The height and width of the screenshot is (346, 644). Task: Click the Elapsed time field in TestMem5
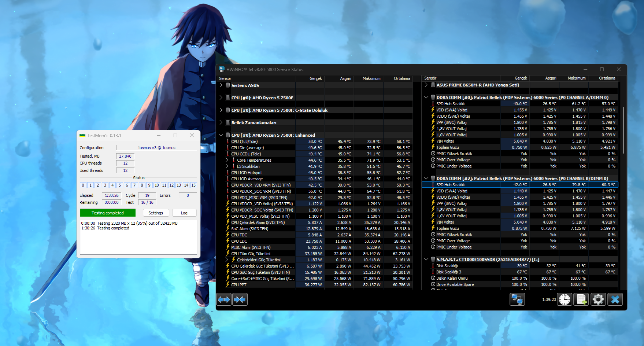tap(112, 195)
